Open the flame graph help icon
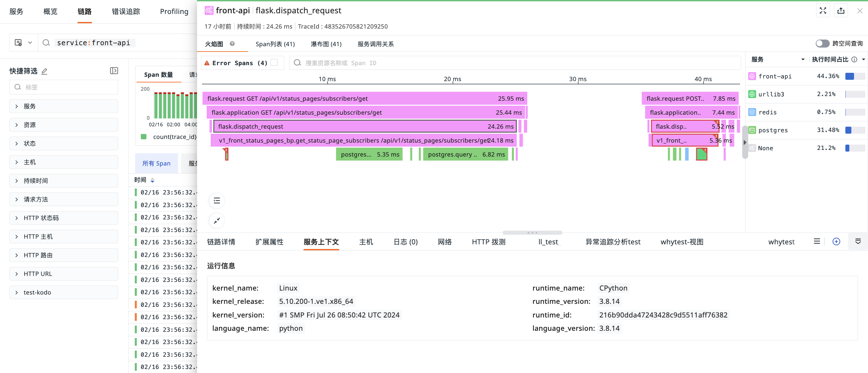Screen dimensions: 868x373 point(232,44)
